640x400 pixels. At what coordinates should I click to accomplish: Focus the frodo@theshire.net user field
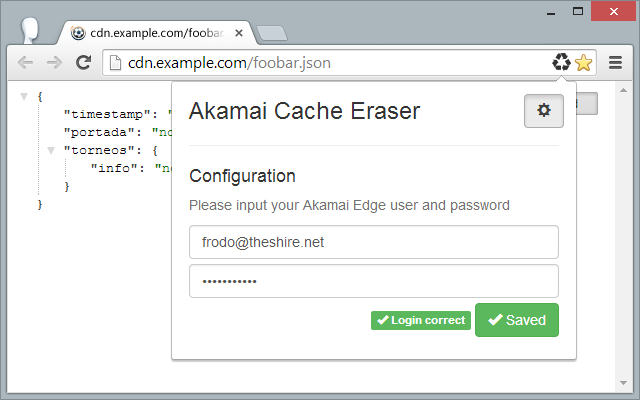[374, 242]
